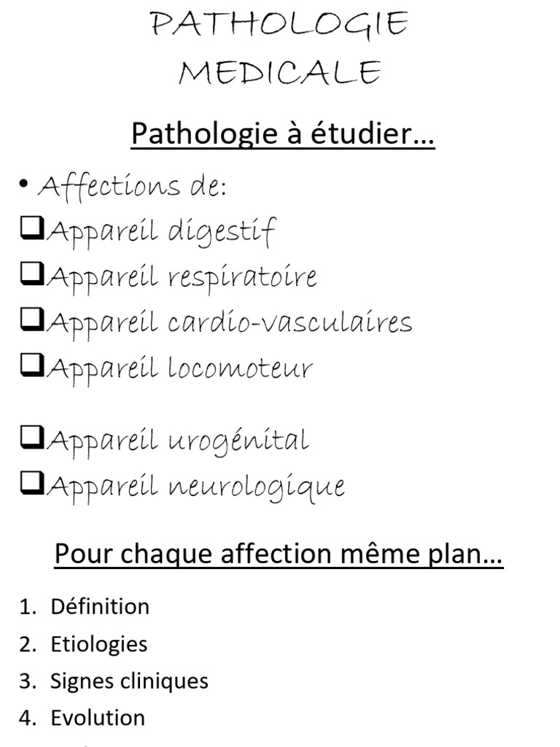Viewport: 560px width, 747px height.
Task: Click the 'Pathologie à étudier…' underlined heading
Action: (x=282, y=134)
